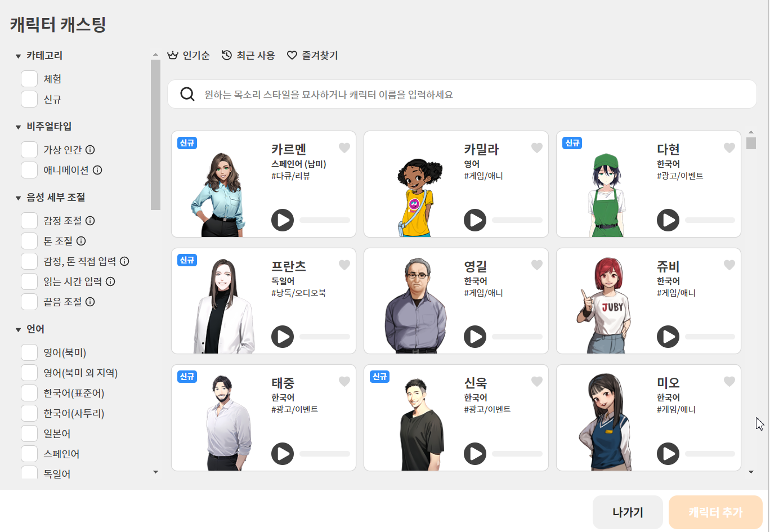This screenshot has height=532, width=770.
Task: Collapse the 카테고리 filter section
Action: tap(19, 55)
